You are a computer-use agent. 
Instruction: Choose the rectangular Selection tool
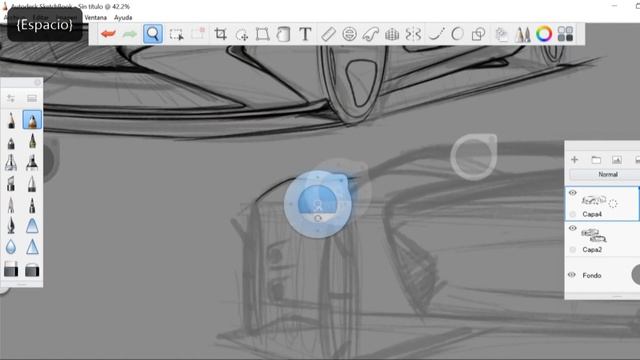click(x=176, y=34)
